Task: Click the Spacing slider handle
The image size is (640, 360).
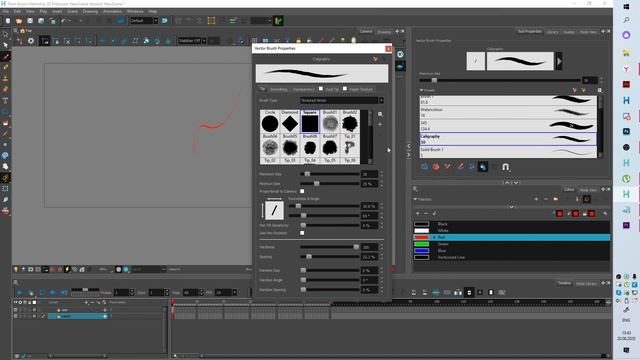Action: click(309, 257)
